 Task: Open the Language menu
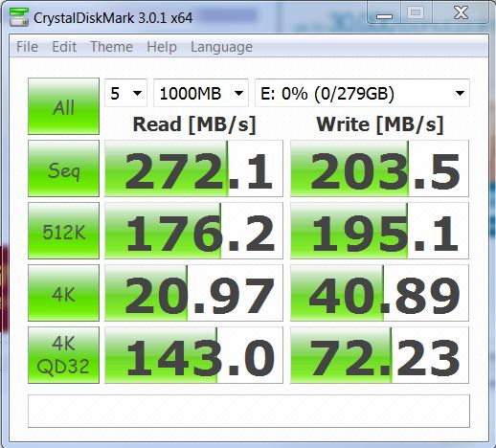221,47
